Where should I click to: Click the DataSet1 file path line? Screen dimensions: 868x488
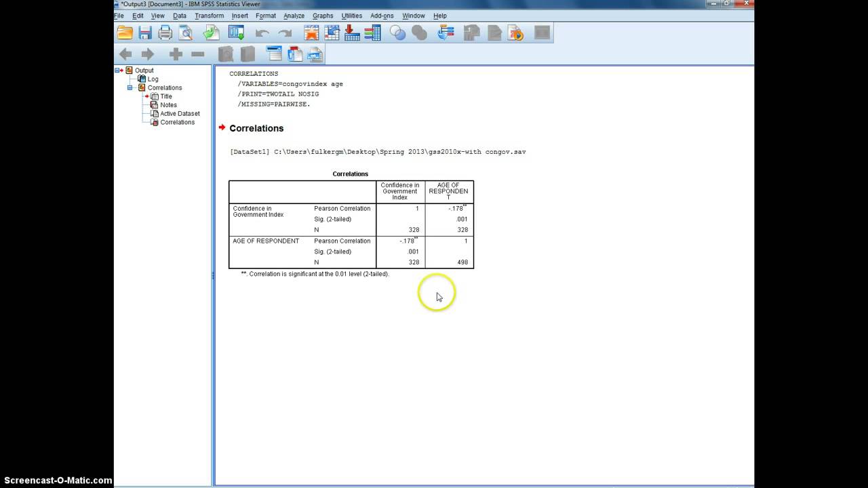point(378,152)
